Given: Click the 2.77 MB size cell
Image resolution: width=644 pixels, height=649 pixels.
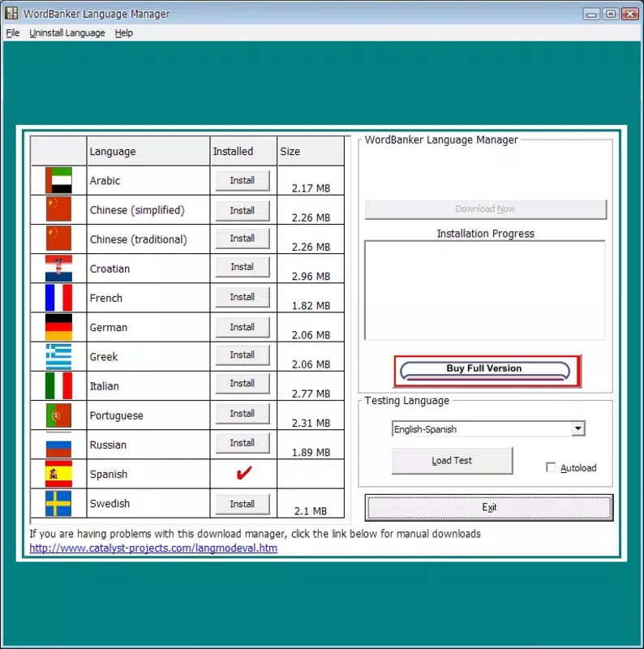Looking at the screenshot, I should [311, 386].
